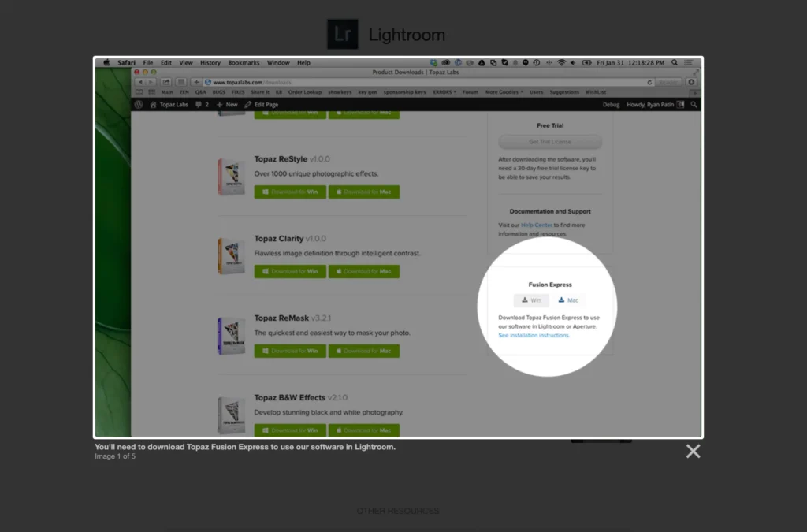
Task: Click the Topaz Labs home item in admin bar
Action: (x=169, y=105)
